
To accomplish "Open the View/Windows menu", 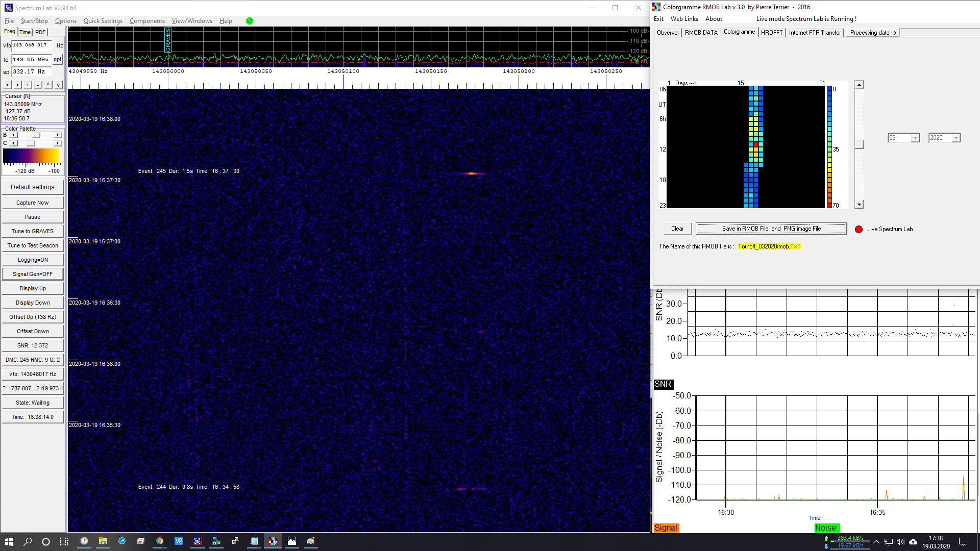I will [x=192, y=21].
